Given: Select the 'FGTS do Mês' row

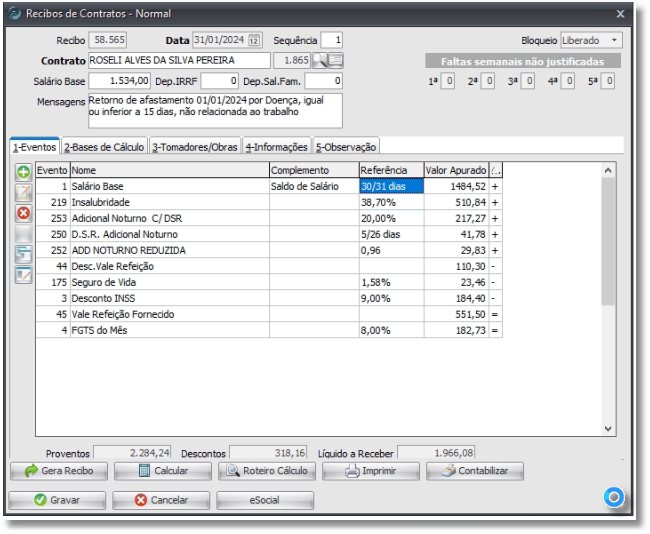Looking at the screenshot, I should tap(269, 330).
